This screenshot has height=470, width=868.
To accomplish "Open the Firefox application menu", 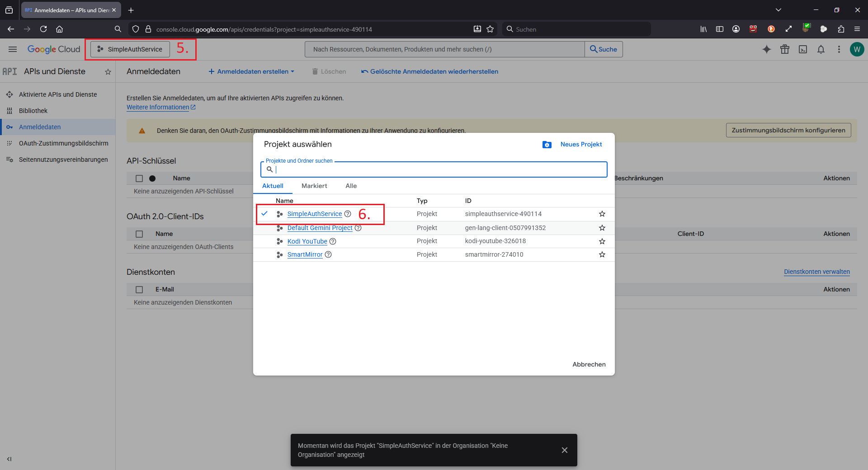I will pos(857,29).
